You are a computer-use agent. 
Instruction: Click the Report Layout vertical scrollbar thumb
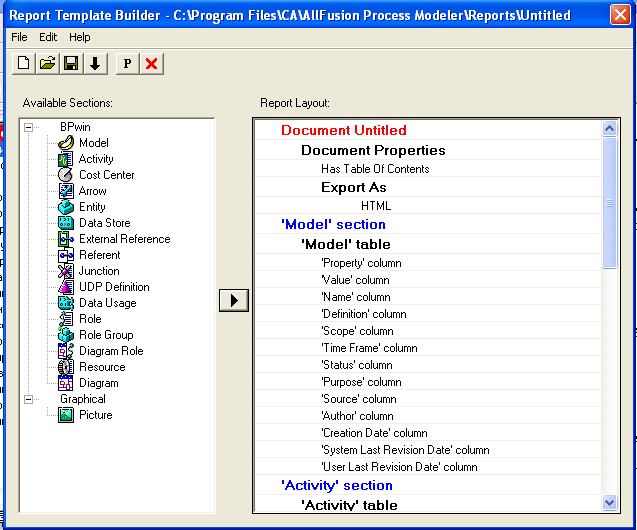pyautogui.click(x=609, y=203)
